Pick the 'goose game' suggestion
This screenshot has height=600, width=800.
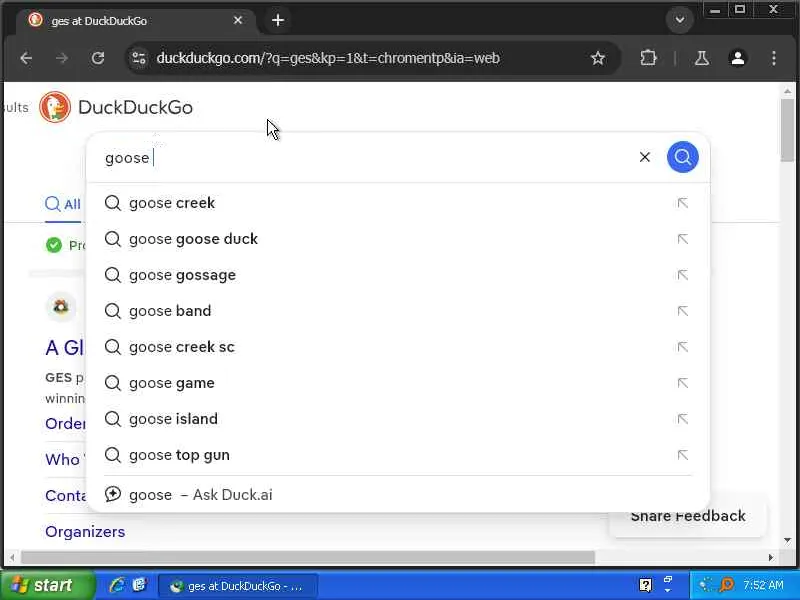click(x=398, y=383)
